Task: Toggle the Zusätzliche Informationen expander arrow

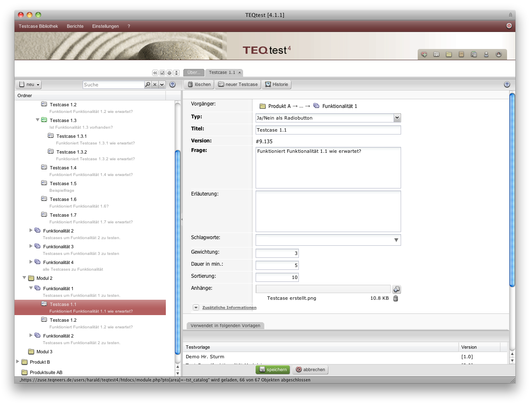Action: [196, 308]
